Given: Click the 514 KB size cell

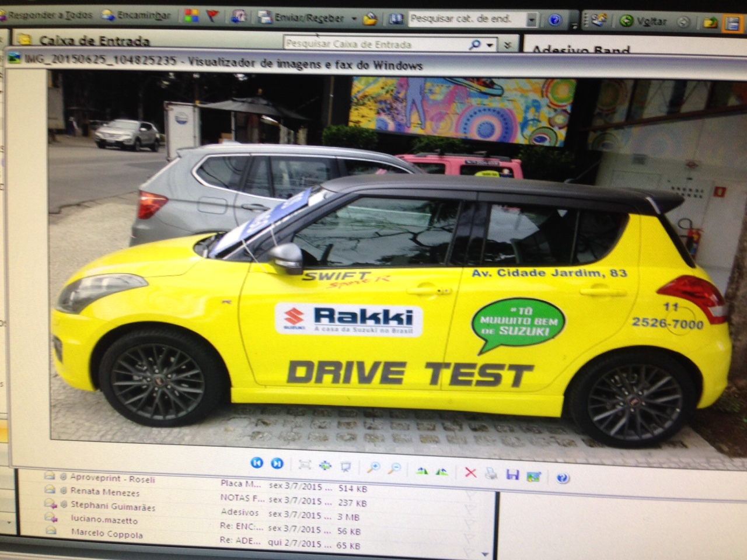Looking at the screenshot, I should click(352, 489).
